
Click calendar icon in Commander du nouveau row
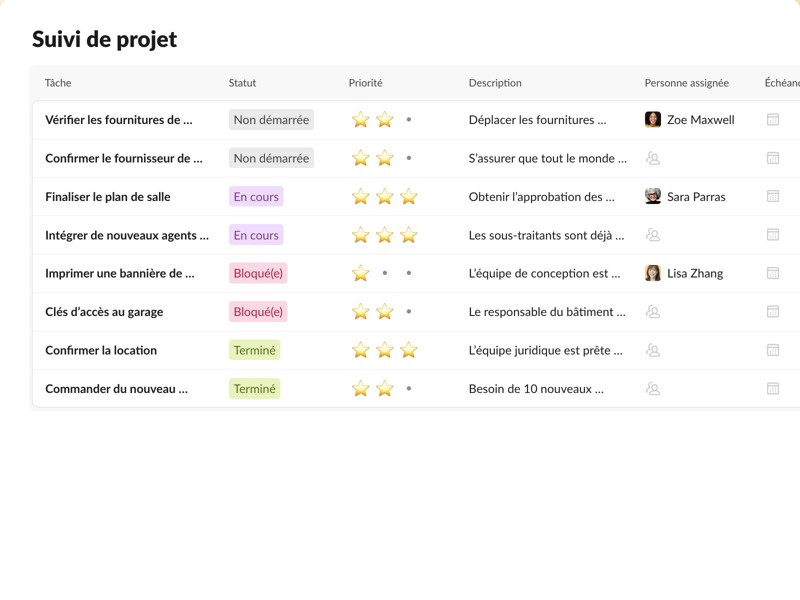[x=773, y=389]
